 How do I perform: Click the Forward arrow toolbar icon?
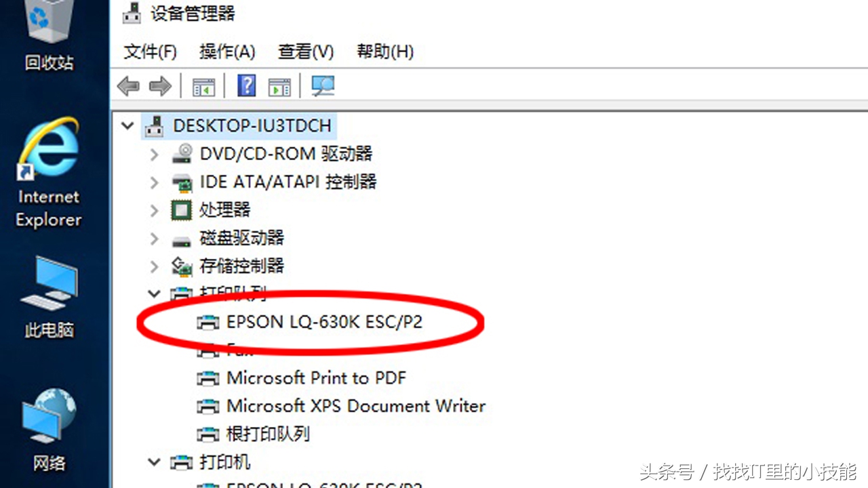[x=160, y=86]
